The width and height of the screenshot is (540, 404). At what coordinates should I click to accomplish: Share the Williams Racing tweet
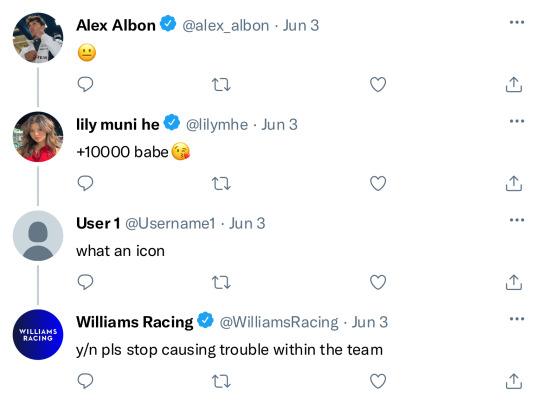click(x=514, y=381)
